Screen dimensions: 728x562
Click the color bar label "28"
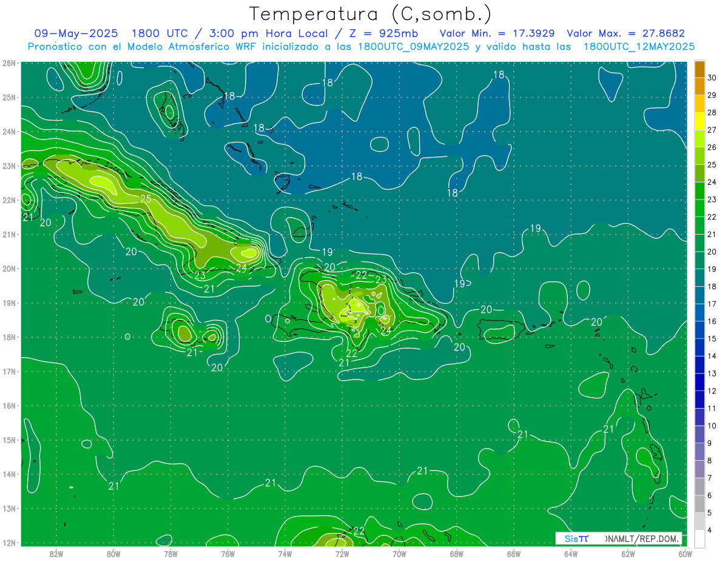point(712,112)
